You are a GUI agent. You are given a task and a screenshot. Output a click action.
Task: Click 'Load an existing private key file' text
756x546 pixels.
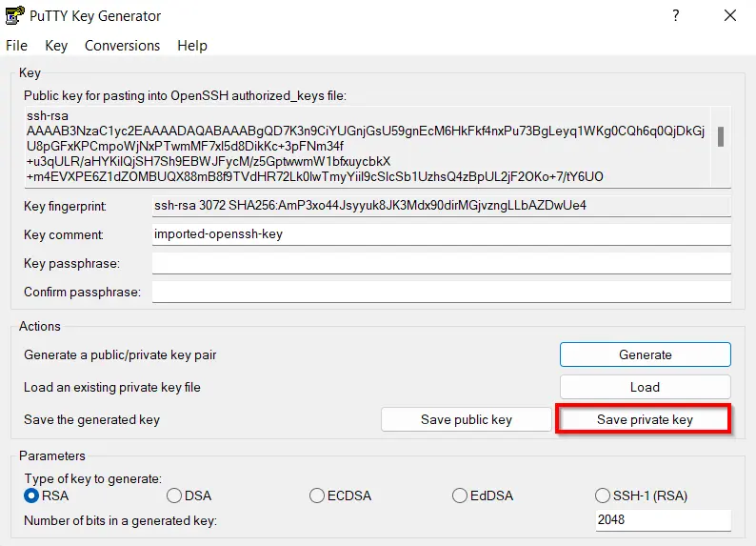click(111, 387)
